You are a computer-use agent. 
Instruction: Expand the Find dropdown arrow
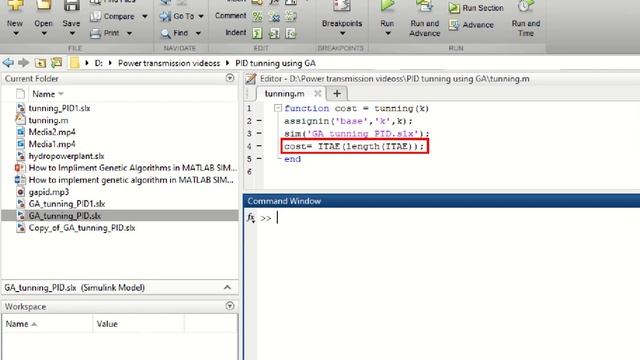pyautogui.click(x=198, y=33)
